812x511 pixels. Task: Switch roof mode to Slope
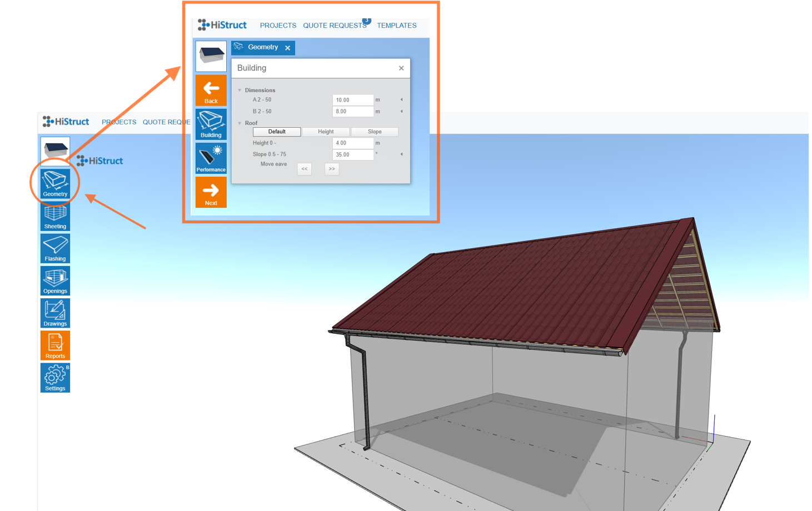coord(375,132)
